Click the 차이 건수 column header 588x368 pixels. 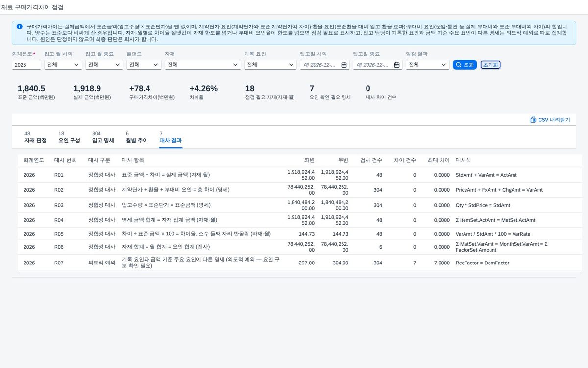point(405,160)
